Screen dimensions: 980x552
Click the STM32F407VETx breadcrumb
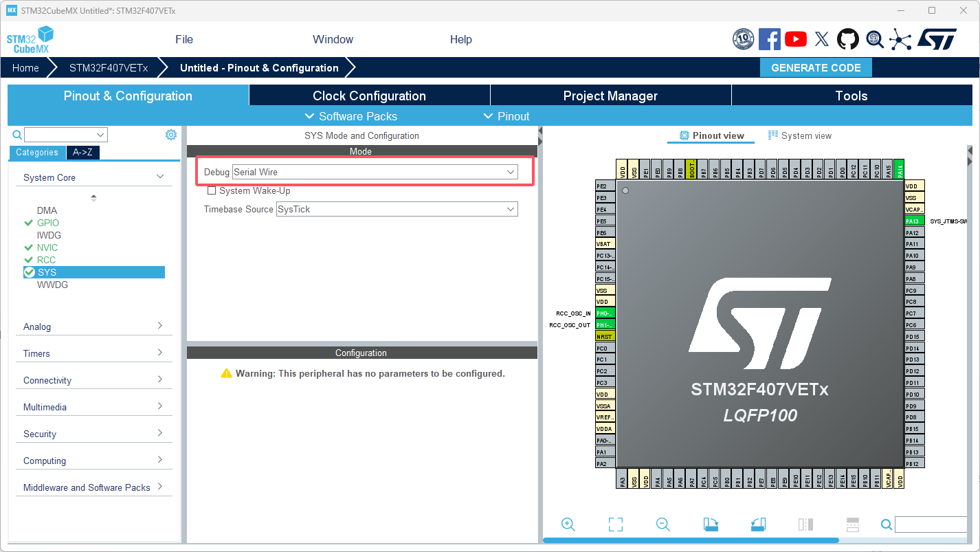109,67
